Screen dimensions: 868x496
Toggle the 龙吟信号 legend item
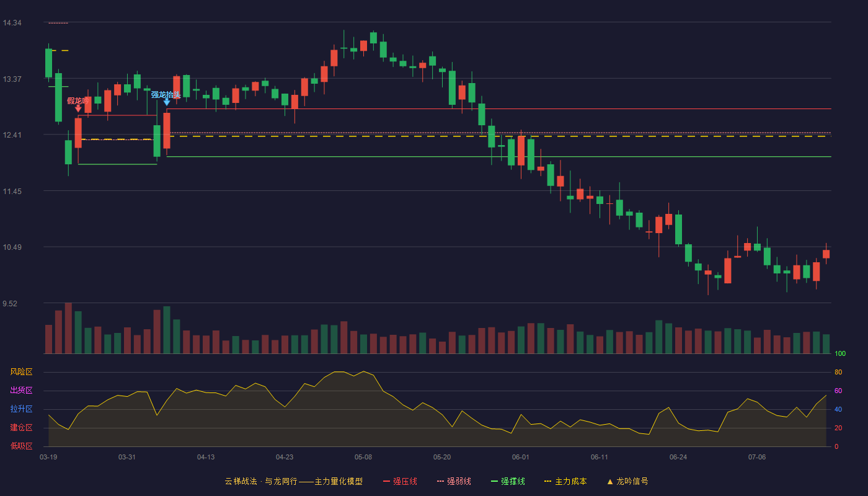point(627,481)
